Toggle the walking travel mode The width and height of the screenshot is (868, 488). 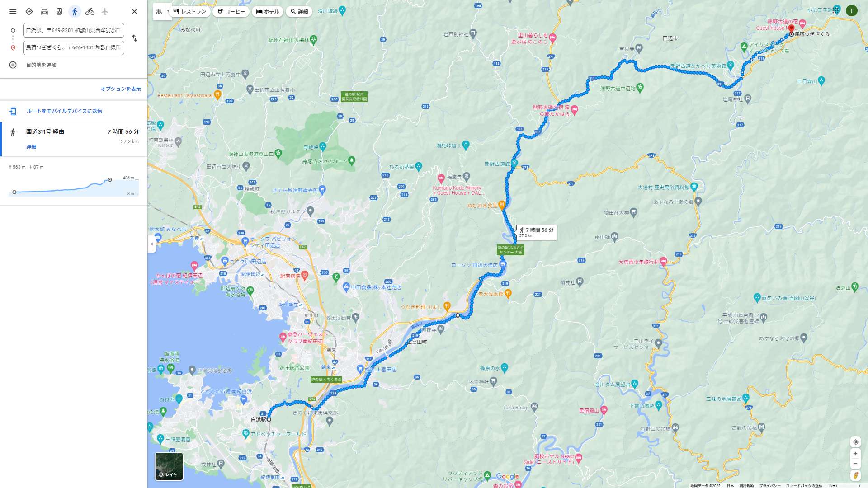point(75,12)
